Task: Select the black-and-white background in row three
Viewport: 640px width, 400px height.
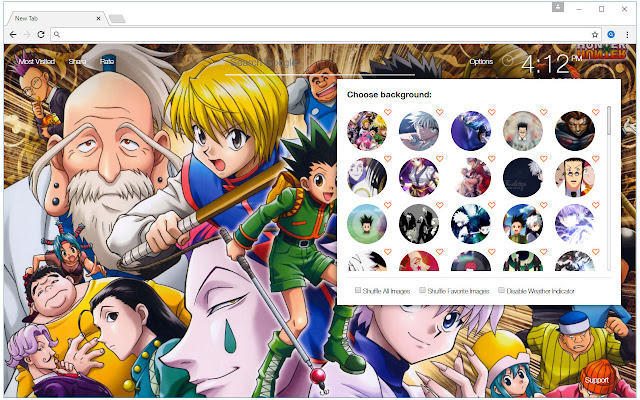Action: pos(419,224)
